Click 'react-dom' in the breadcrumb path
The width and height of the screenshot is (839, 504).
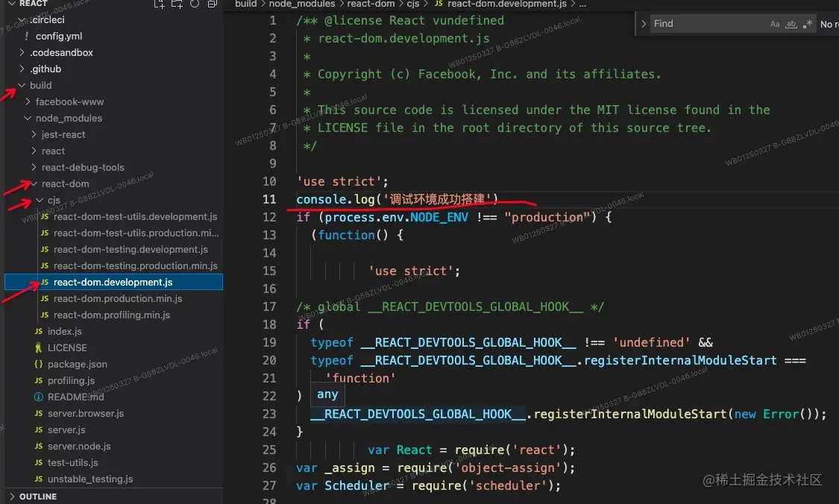click(371, 4)
